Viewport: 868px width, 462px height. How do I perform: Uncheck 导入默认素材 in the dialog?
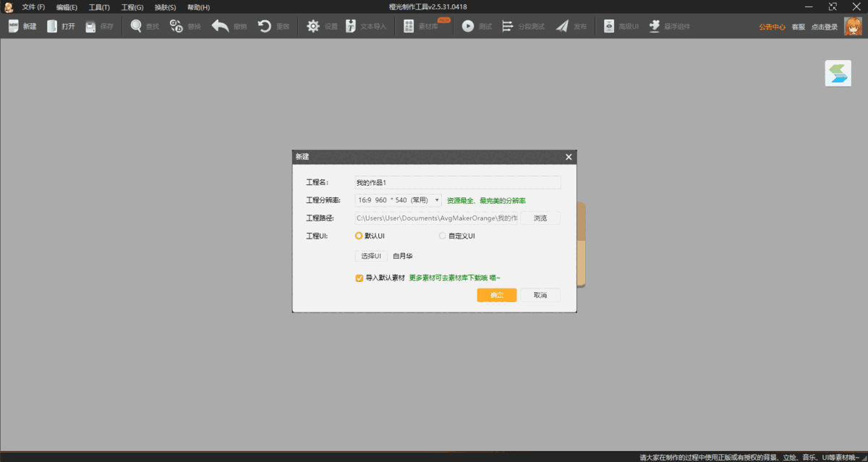pos(359,278)
